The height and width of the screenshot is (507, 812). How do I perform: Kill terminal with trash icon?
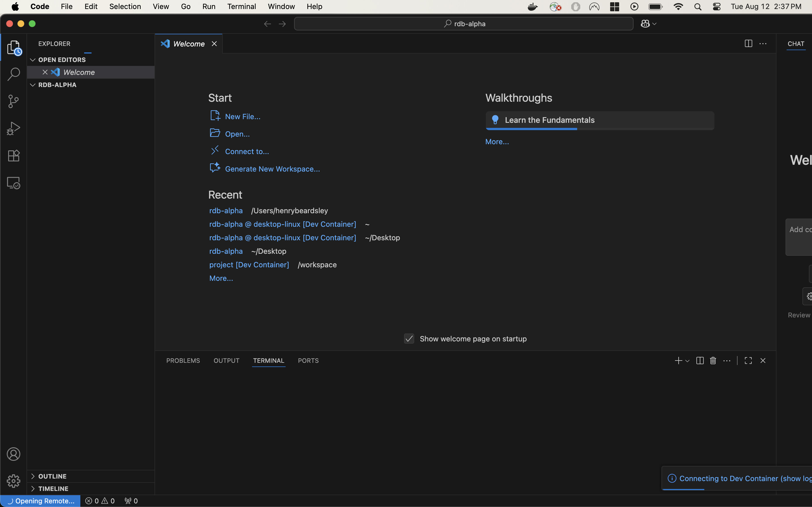click(713, 361)
